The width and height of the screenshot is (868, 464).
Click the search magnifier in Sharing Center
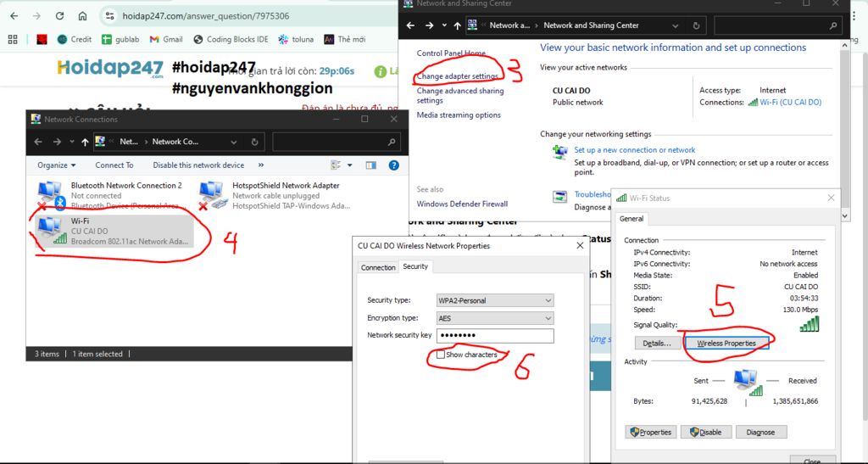[x=833, y=25]
